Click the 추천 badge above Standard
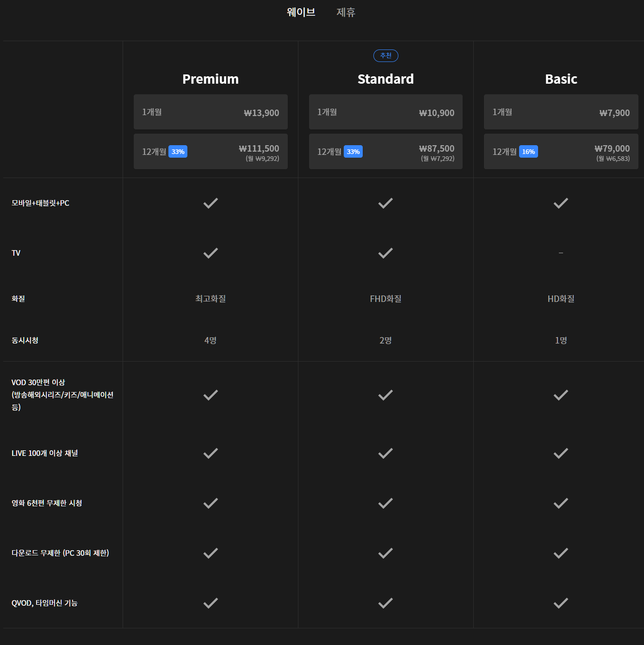This screenshot has height=645, width=644. [x=386, y=55]
